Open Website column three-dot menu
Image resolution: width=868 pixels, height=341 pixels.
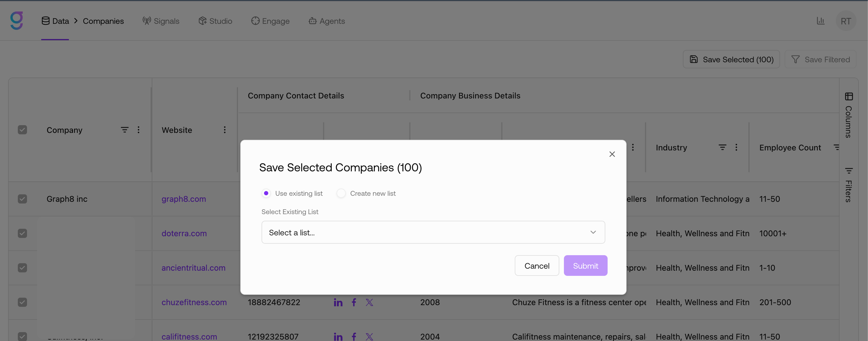point(225,130)
